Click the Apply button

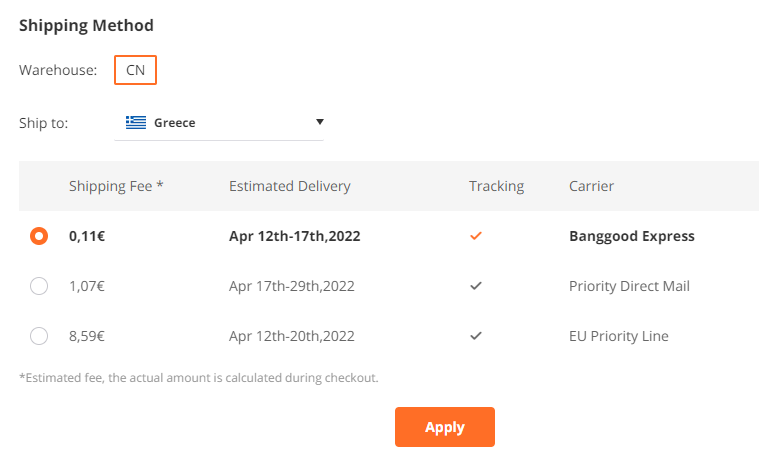coord(445,427)
